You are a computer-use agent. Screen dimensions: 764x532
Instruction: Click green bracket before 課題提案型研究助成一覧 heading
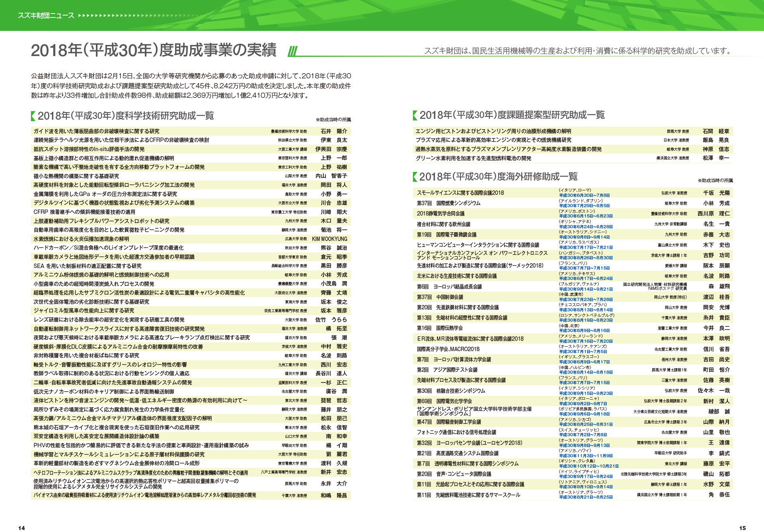tap(415, 115)
